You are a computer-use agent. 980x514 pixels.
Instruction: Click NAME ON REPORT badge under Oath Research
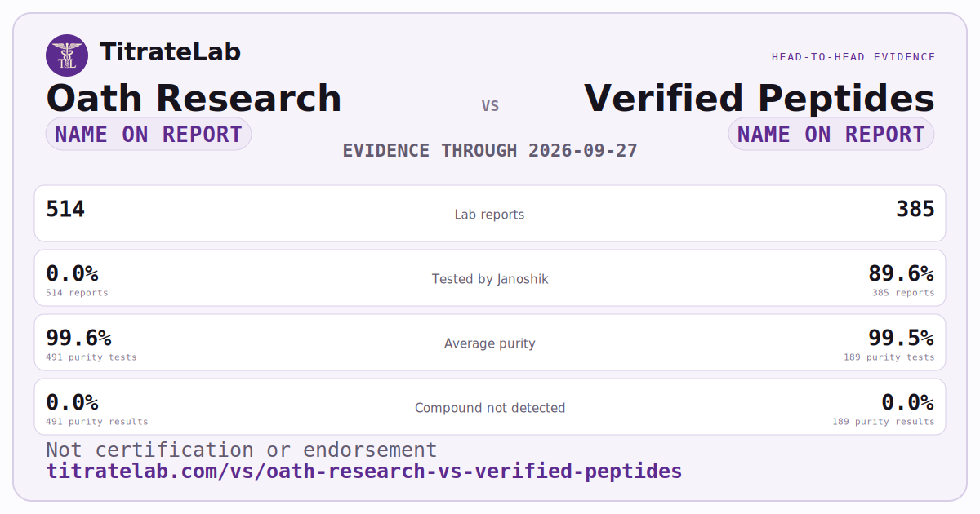pyautogui.click(x=149, y=134)
